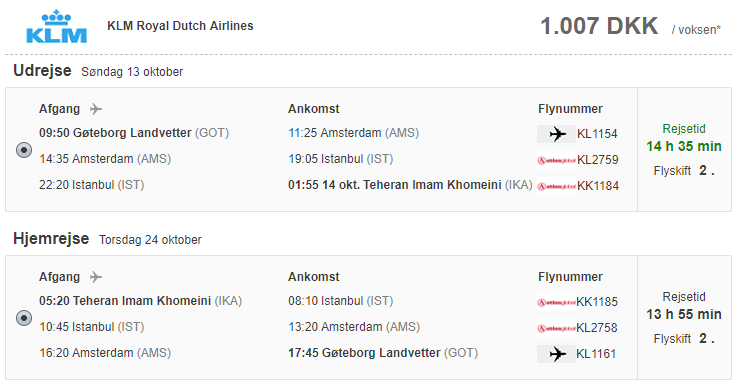Click the Gøteborg Landvetter 09:50 departure row
Image resolution: width=737 pixels, height=385 pixels.
coord(134,133)
